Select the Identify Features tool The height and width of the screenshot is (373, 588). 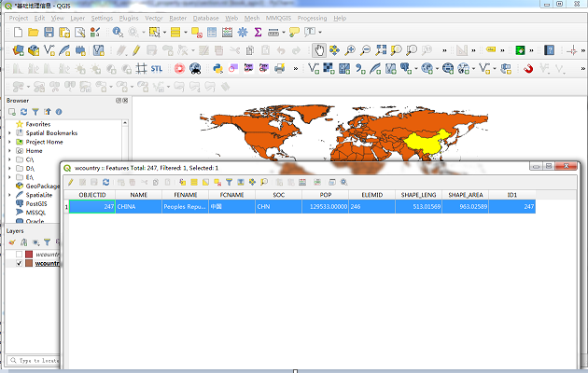pyautogui.click(x=118, y=33)
